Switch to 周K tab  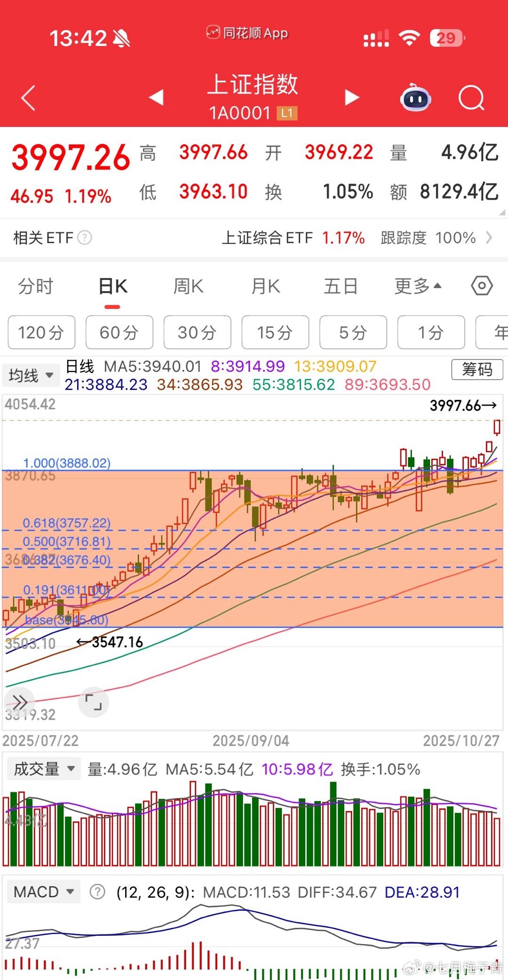[188, 286]
